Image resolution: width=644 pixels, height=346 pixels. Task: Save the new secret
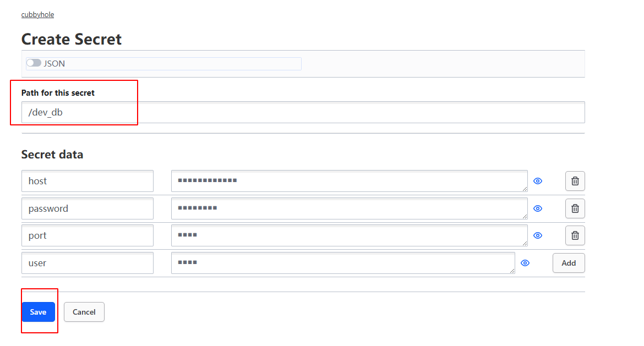38,312
